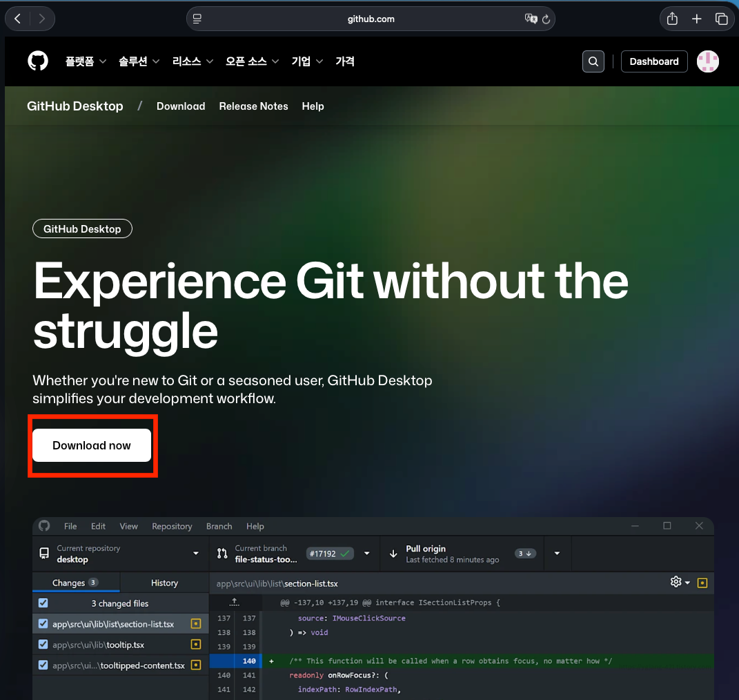Click the GitHub Desktop breadcrumb title

[75, 106]
